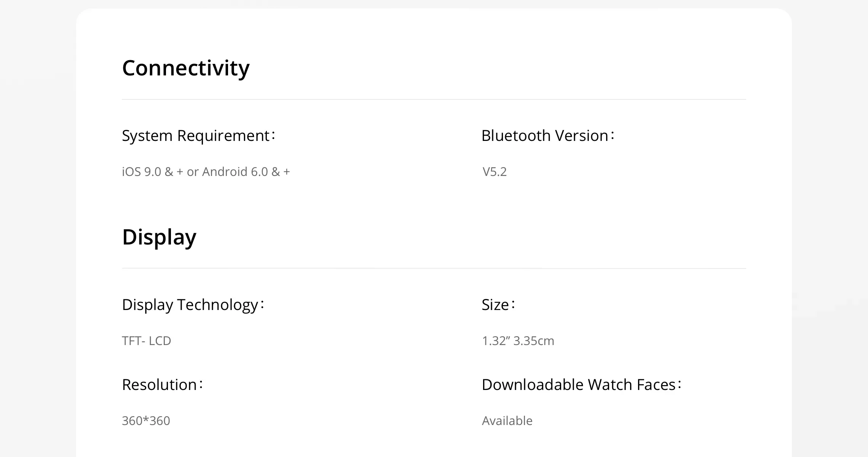Screen dimensions: 868x457
Task: Select the iOS 9.0 & Android 6.0 text
Action: click(206, 172)
